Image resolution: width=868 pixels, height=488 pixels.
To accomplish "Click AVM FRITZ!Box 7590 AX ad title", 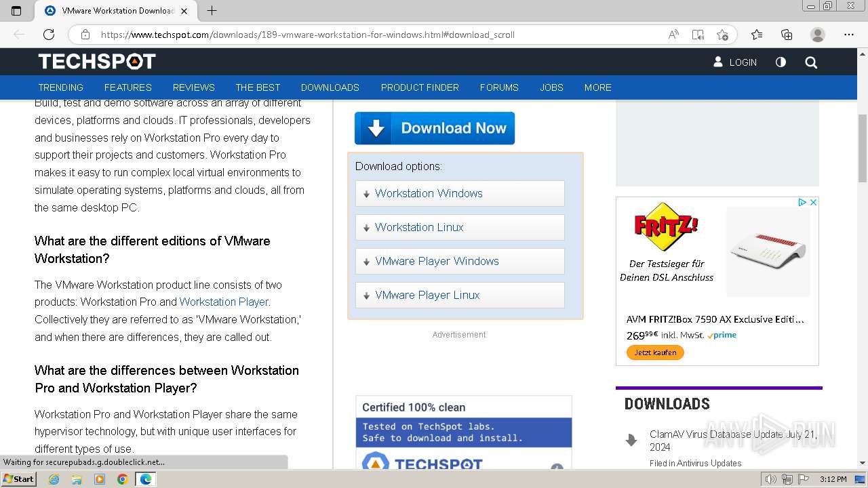I will (x=715, y=319).
